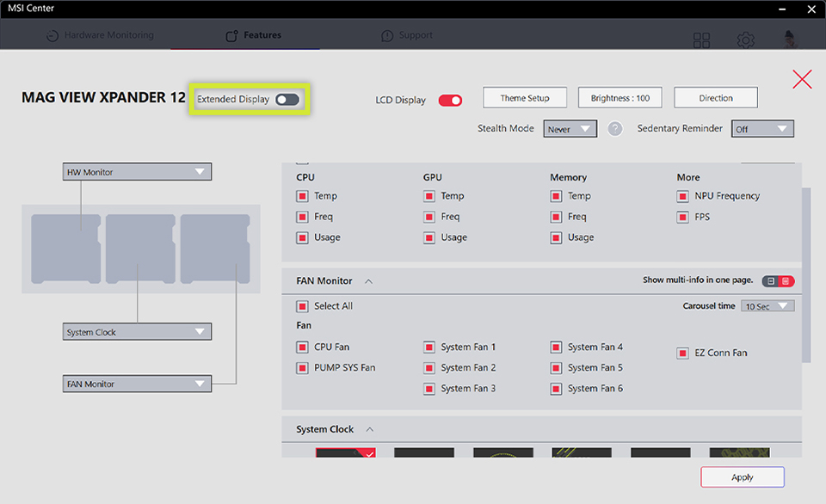Uncheck System Fan 4 checkbox
Screen dimensions: 826x504
pos(556,347)
